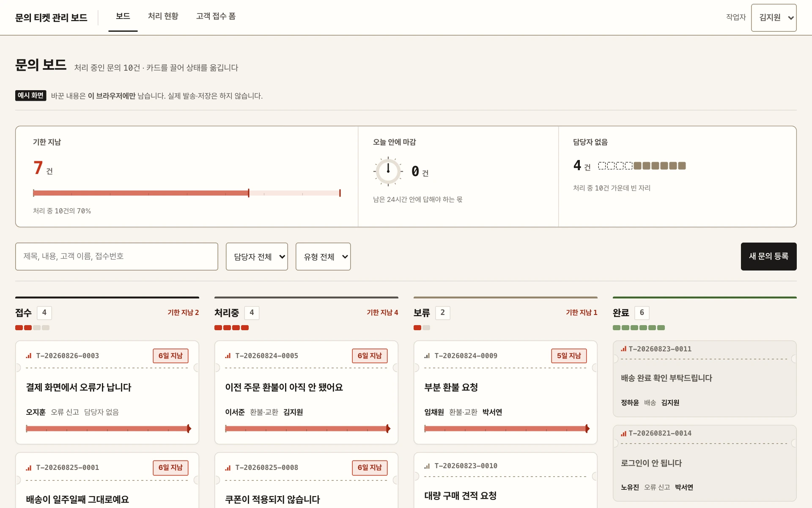Click assignee 김지원 on 이서준 card

point(293,412)
